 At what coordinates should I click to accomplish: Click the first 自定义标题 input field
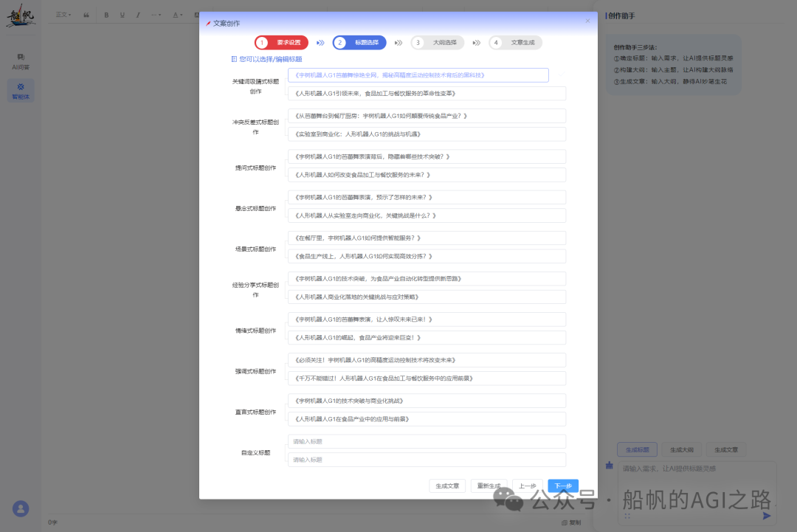(427, 441)
